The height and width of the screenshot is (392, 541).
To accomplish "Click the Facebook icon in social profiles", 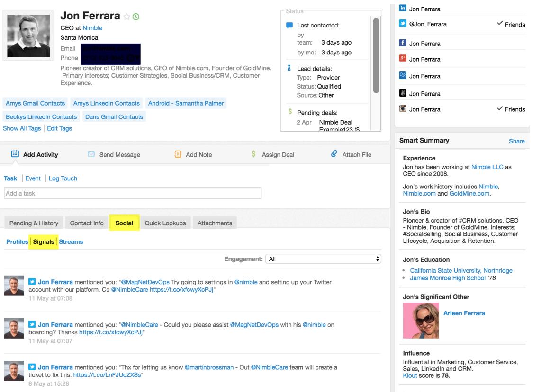I will pyautogui.click(x=403, y=43).
